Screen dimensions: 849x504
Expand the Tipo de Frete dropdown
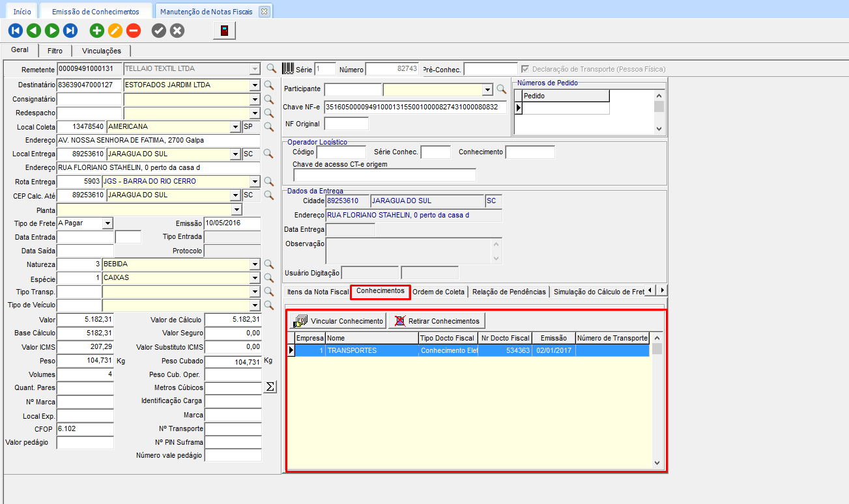[108, 223]
